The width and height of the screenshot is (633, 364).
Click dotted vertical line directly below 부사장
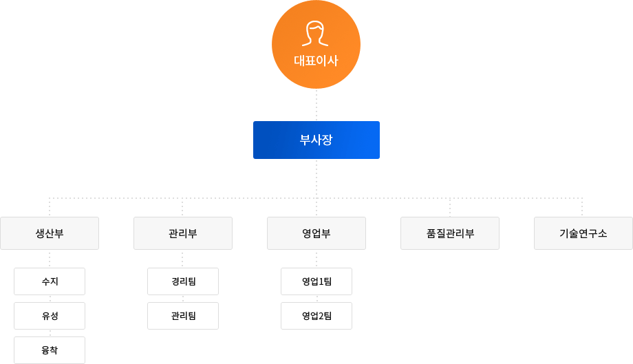pos(316,178)
